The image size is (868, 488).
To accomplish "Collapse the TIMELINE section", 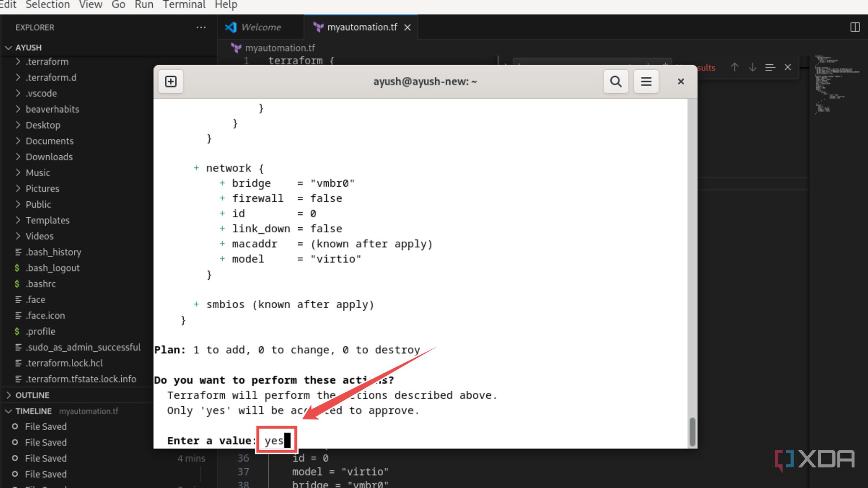I will click(33, 411).
